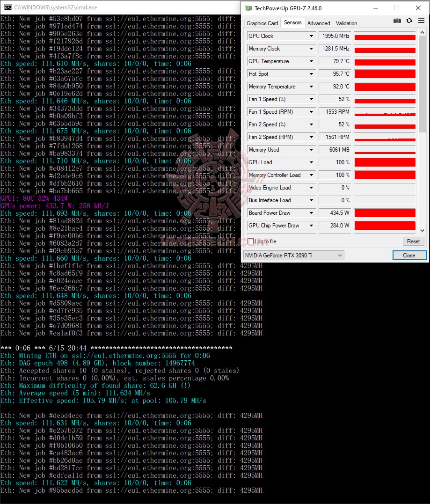The image size is (430, 504).
Task: Click the sensor list scroll down arrow
Action: tap(423, 230)
